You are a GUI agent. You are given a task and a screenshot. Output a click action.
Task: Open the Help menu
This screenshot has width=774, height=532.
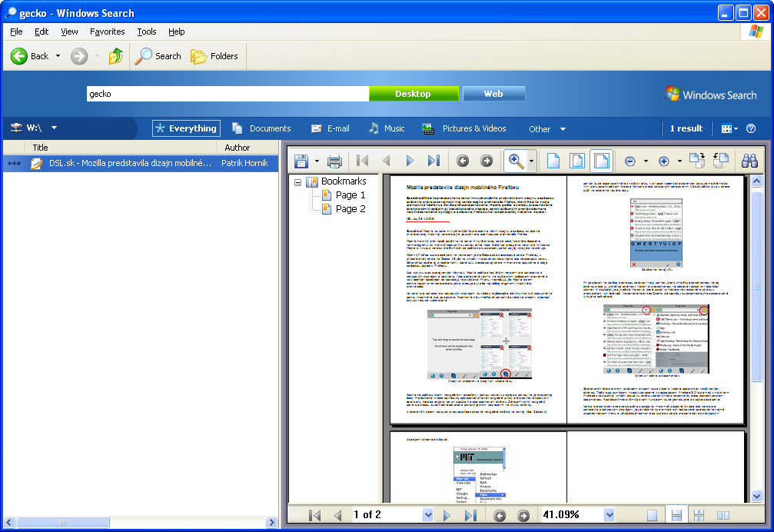click(176, 32)
